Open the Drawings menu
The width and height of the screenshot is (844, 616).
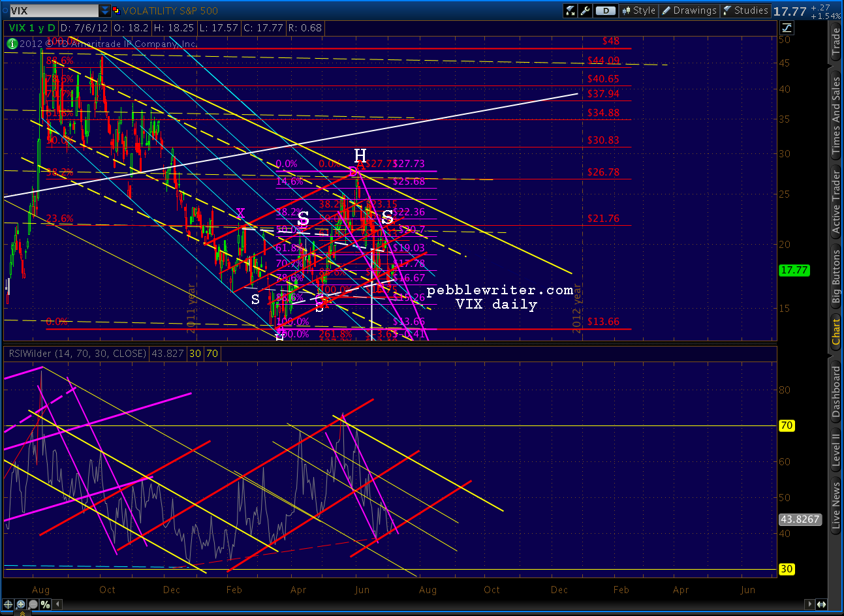tap(689, 10)
